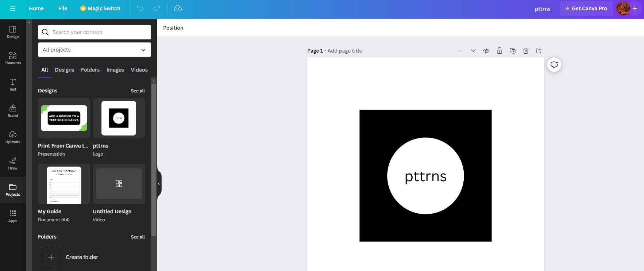
Task: Click Create folder button
Action: (69, 257)
